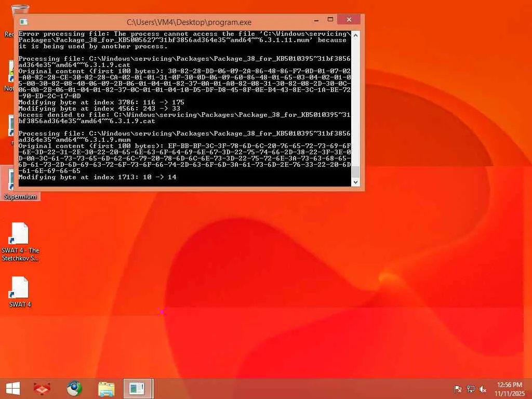This screenshot has width=532, height=399.
Task: Select the SWAT 4 desktop shortcut
Action: point(20,292)
